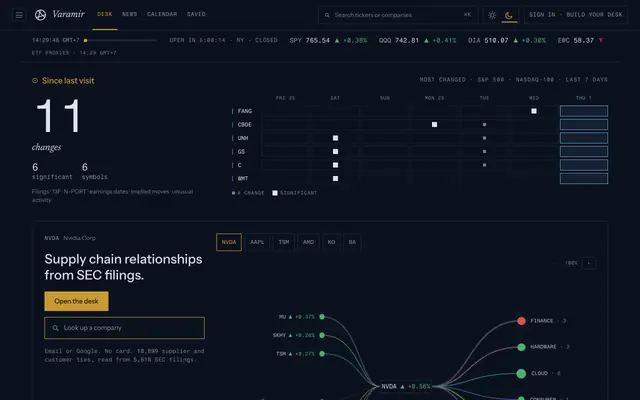
Task: Click the green CLOUD customer node
Action: (x=521, y=373)
